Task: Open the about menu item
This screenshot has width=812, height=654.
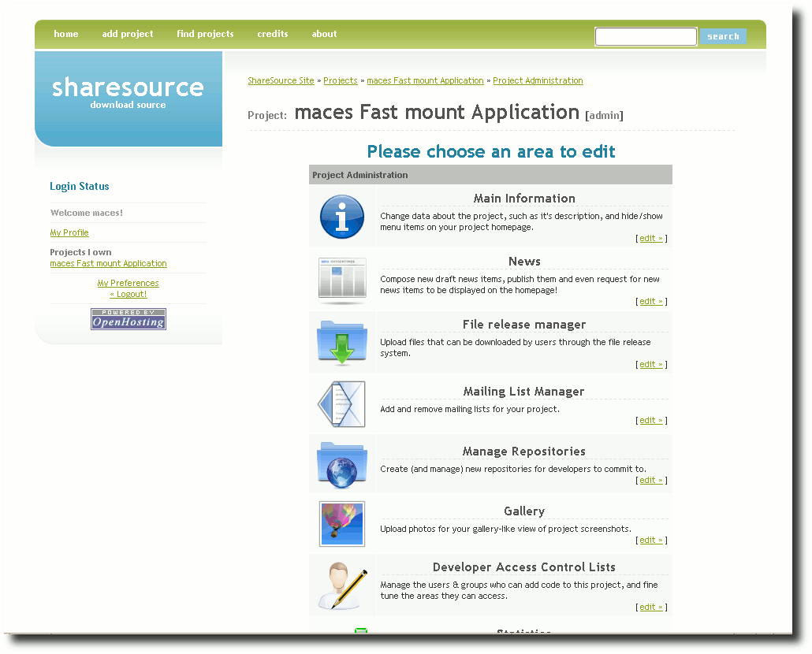Action: click(x=324, y=34)
